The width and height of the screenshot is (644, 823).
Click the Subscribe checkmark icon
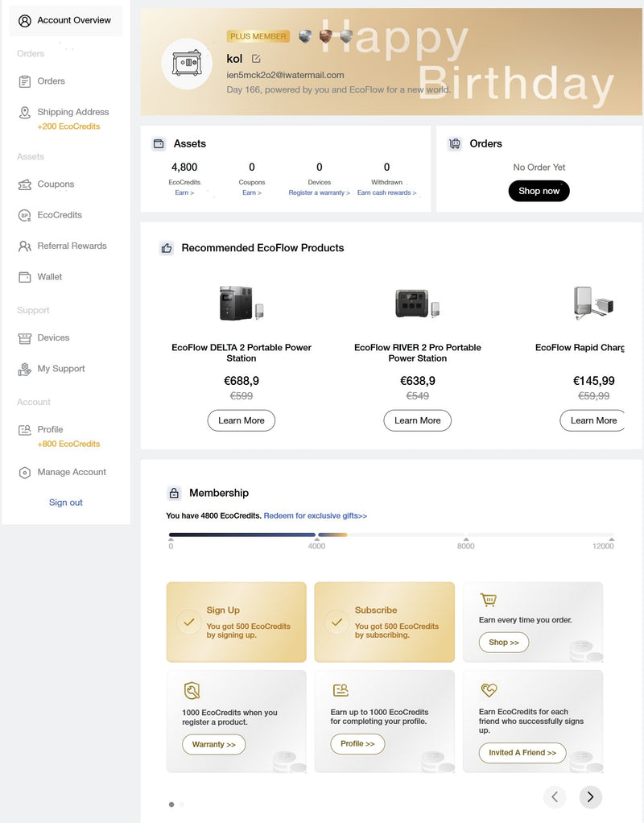[x=337, y=622]
